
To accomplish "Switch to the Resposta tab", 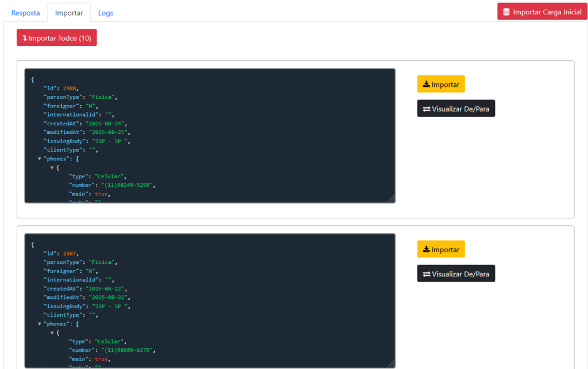I will click(x=26, y=13).
